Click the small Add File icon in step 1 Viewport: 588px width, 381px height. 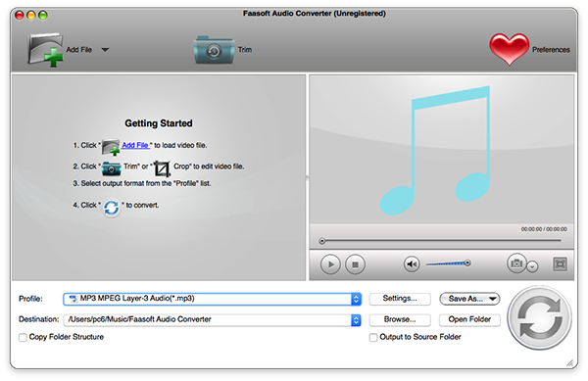tap(111, 147)
